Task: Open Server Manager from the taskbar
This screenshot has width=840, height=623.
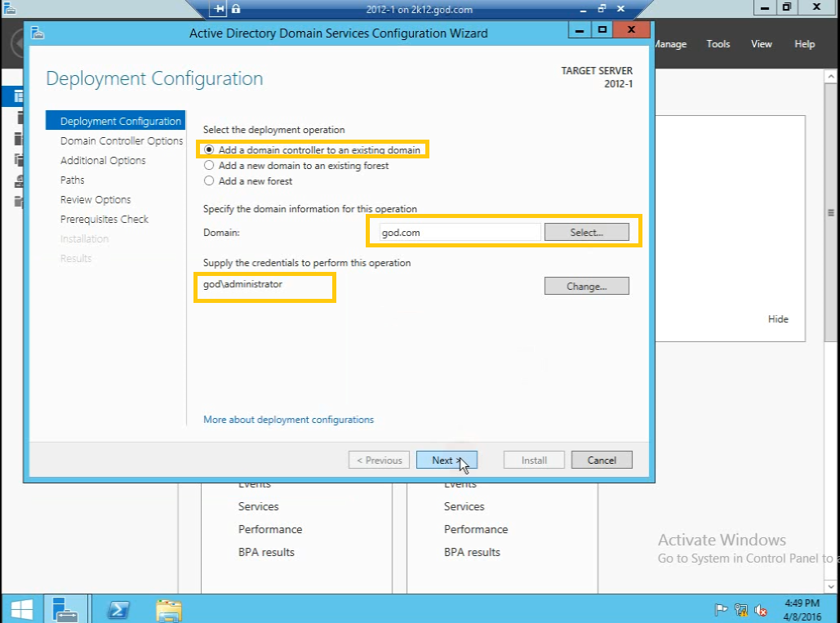Action: [x=65, y=609]
